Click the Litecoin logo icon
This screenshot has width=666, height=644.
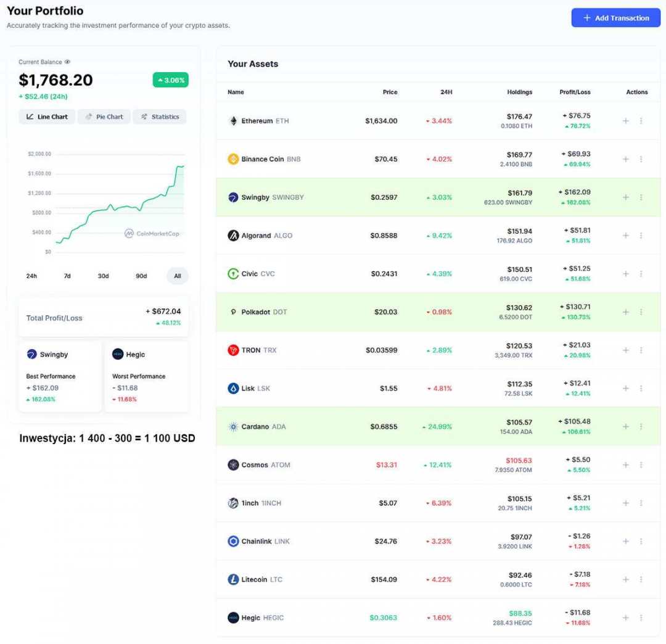point(233,580)
